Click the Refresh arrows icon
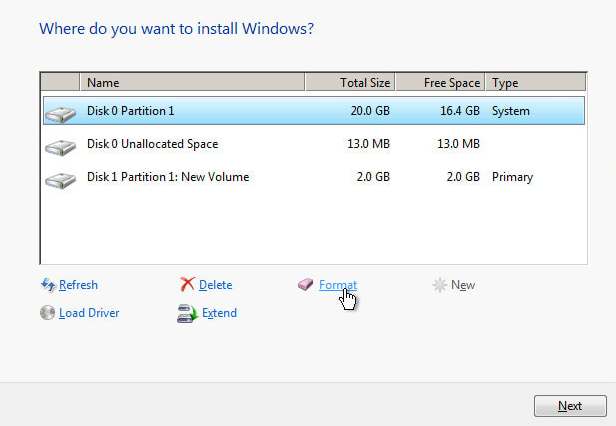 pos(48,285)
